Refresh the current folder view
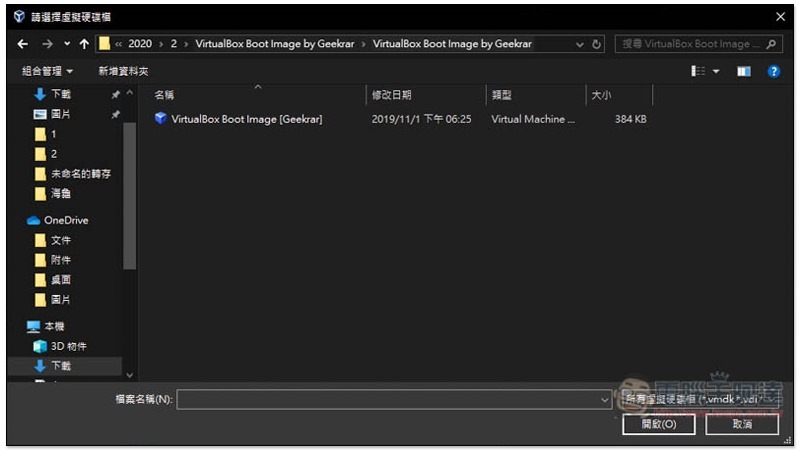800x451 pixels. 596,44
